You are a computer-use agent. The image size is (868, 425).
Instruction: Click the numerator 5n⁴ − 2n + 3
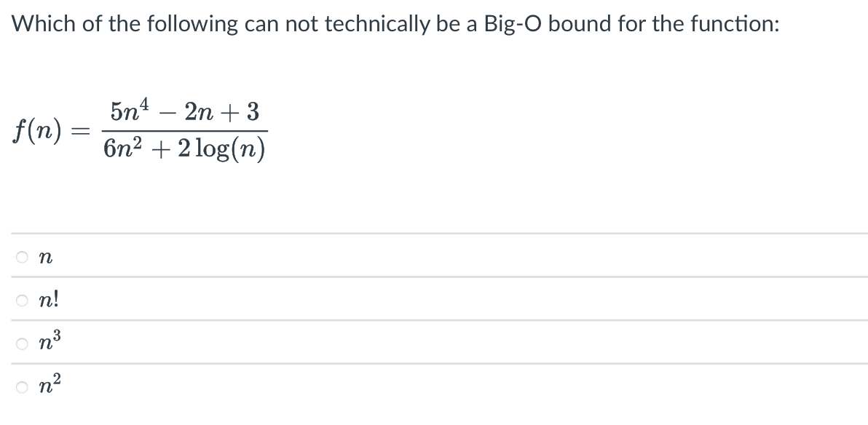(184, 111)
